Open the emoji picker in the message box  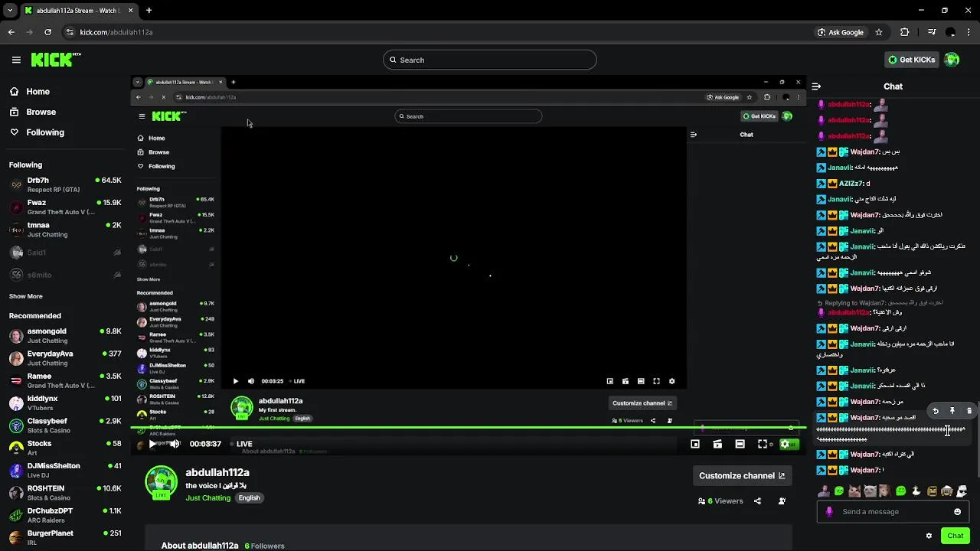coord(957,512)
